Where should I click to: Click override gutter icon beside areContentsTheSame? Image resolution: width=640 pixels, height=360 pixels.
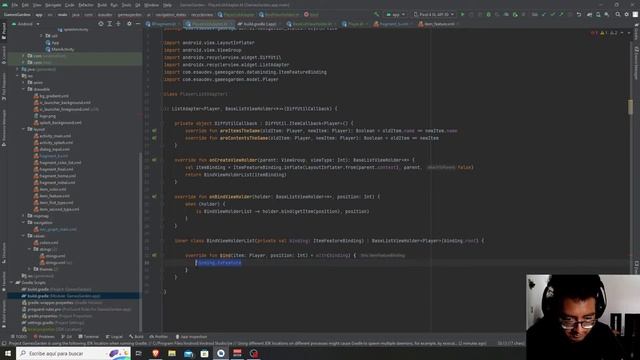(154, 138)
